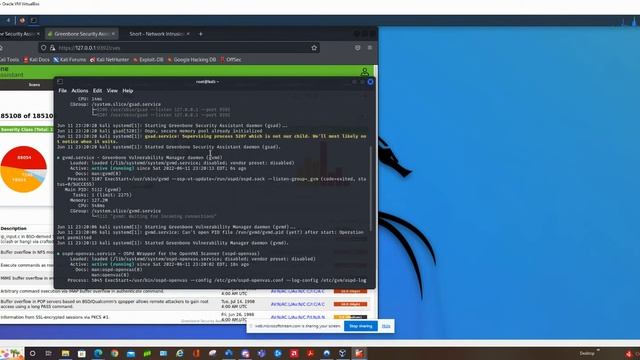The width and height of the screenshot is (640, 360).
Task: Click the tracking protection shield in the address bar
Action: pyautogui.click(x=44, y=48)
